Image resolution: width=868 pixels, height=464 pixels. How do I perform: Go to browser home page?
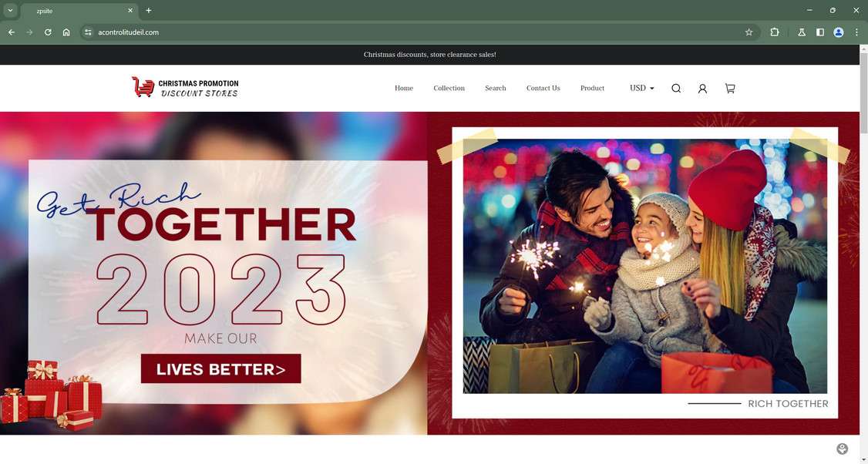(66, 32)
